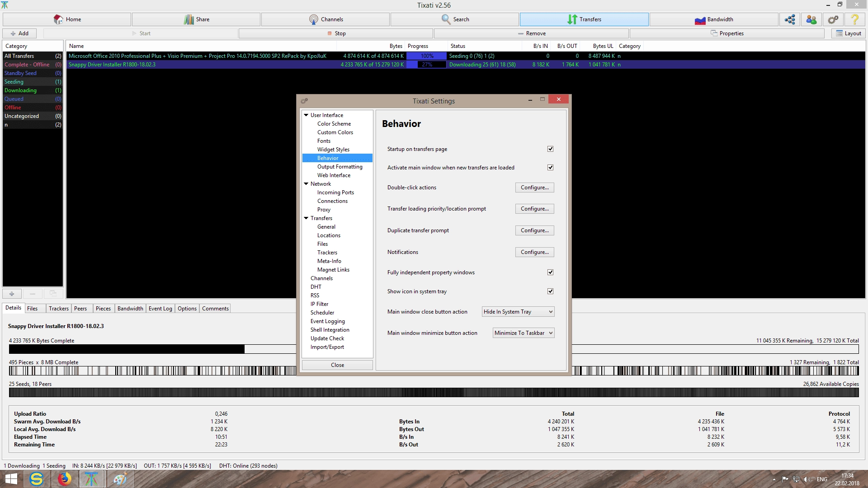Open Properties from the toolbar
This screenshot has width=868, height=488.
(727, 33)
